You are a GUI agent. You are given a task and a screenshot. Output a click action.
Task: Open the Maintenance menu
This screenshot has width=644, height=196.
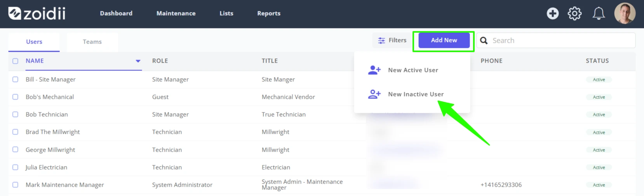click(176, 13)
